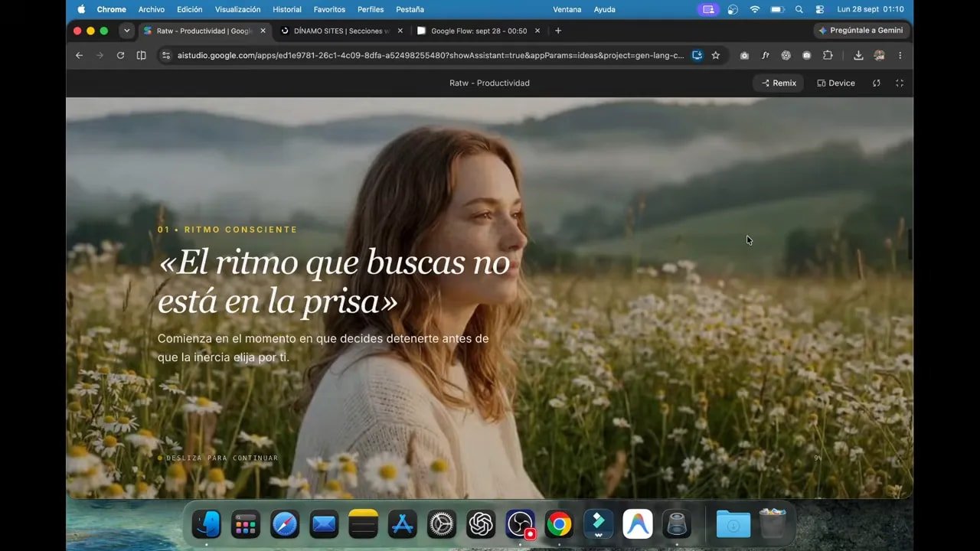Open System Settings gear in dock
This screenshot has height=551, width=980.
tap(442, 524)
